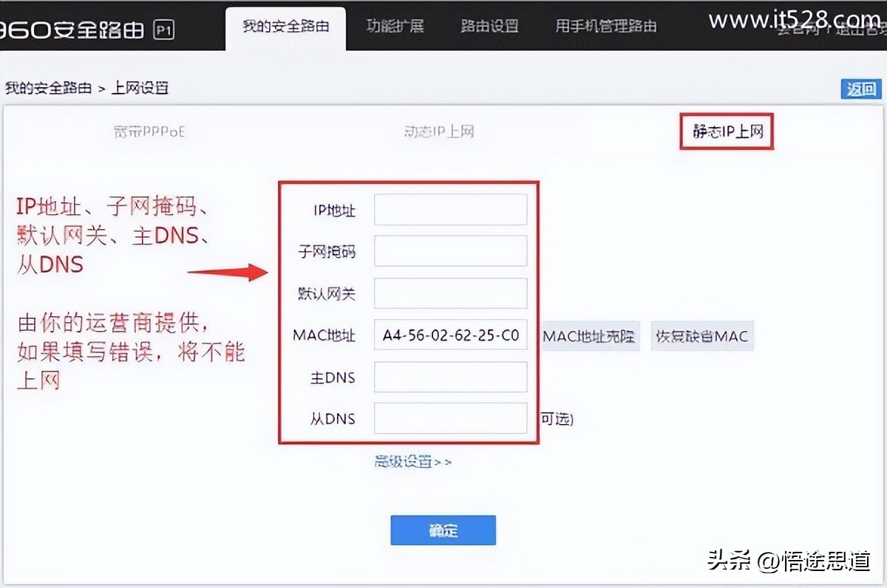Switch to the 动态IP上网 tab

point(439,131)
